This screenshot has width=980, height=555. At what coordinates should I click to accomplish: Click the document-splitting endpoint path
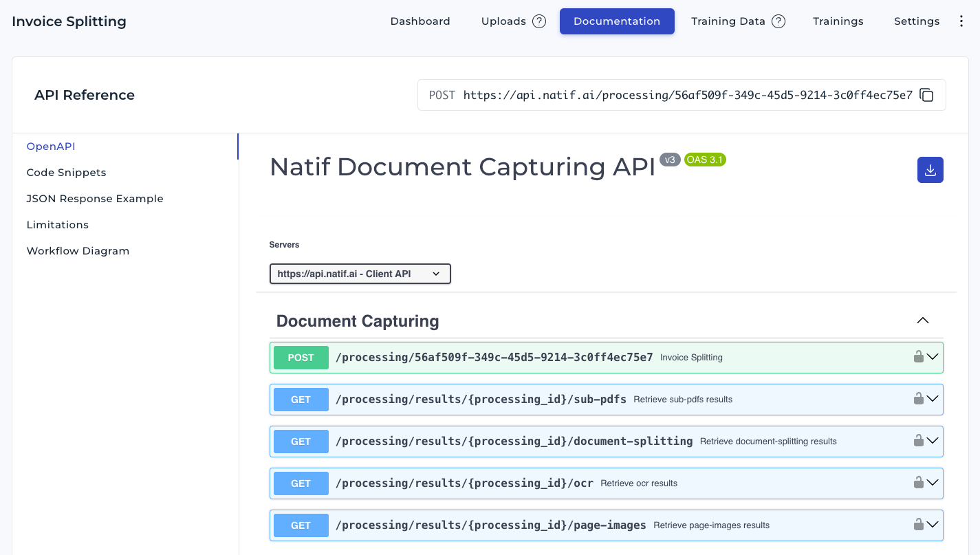pos(514,441)
